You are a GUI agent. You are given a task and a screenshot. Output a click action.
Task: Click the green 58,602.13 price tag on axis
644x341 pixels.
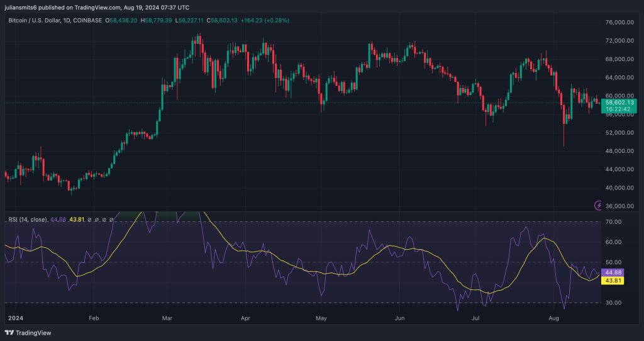[619, 102]
